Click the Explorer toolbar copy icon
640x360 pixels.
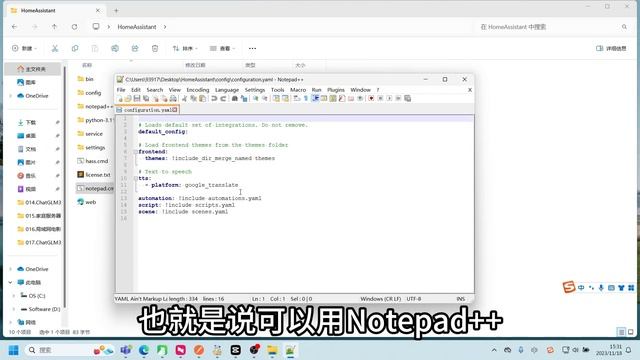click(x=75, y=48)
